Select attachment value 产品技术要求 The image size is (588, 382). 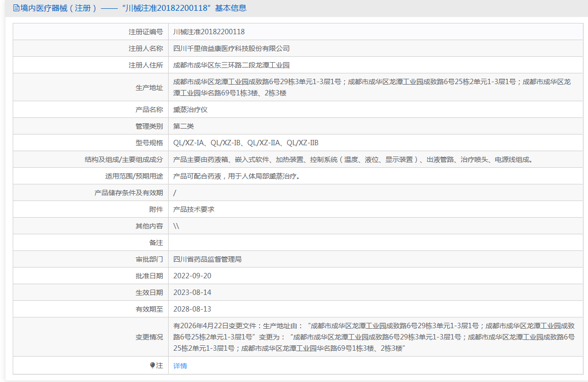[x=194, y=209]
